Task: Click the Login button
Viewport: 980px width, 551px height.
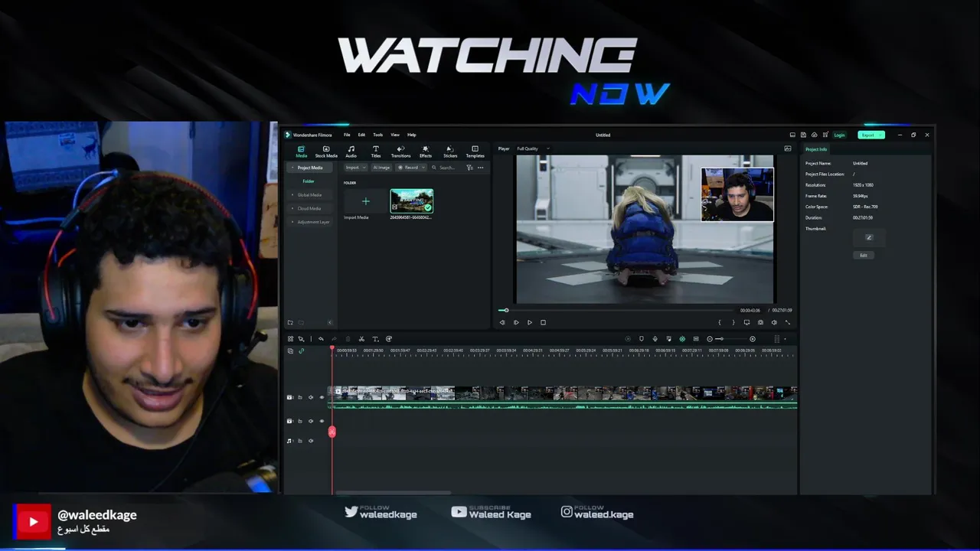Action: coord(839,135)
